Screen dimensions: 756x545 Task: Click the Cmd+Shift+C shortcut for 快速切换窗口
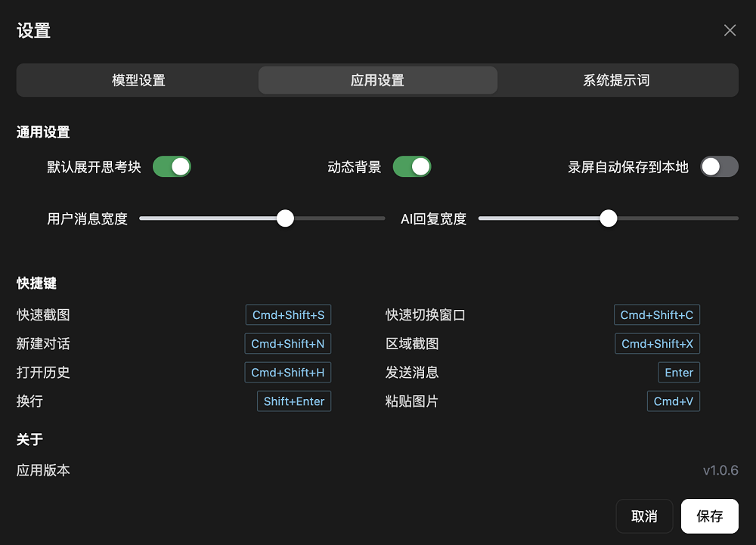657,314
